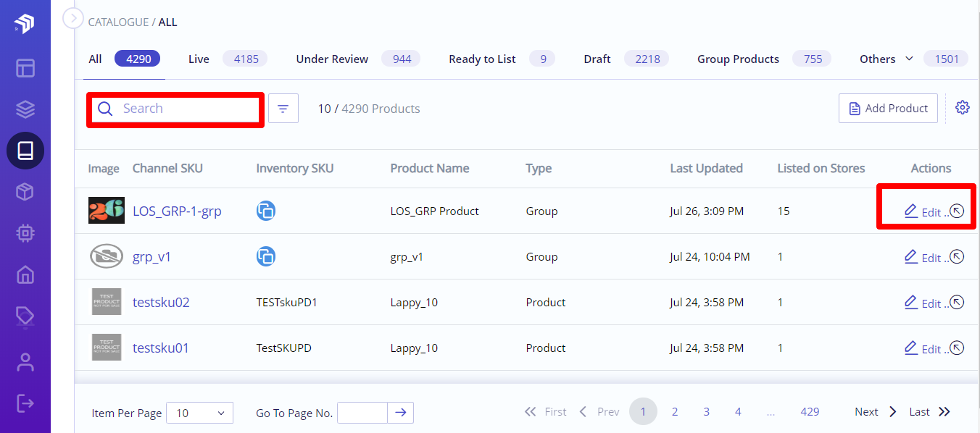Screen dimensions: 980x433
Task: Click the filter icon beside Search
Action: click(283, 109)
